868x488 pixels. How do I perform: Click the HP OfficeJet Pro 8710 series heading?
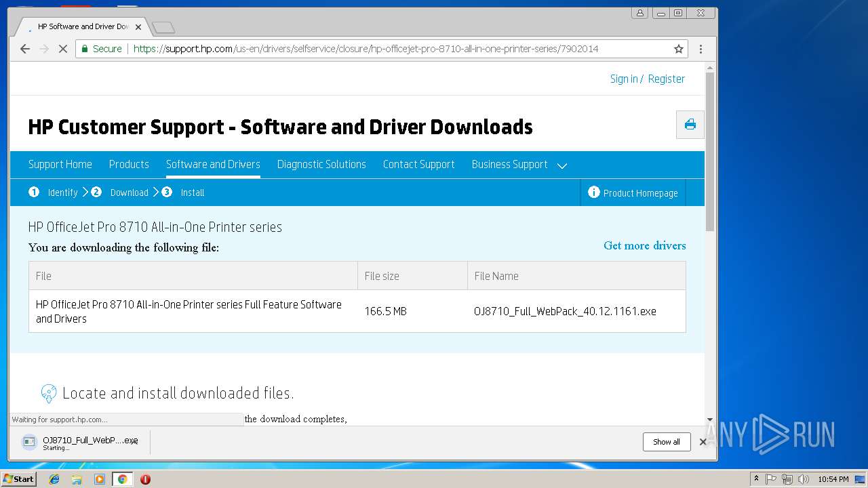155,227
